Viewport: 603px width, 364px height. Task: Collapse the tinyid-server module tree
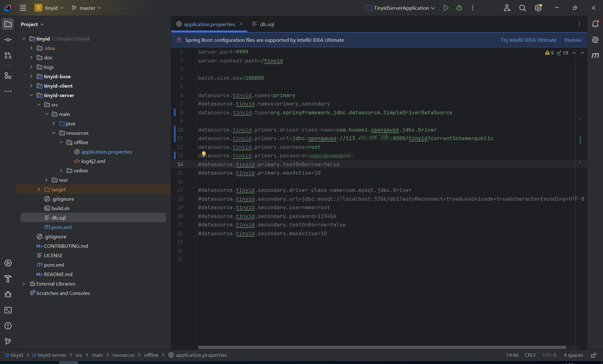(x=31, y=95)
